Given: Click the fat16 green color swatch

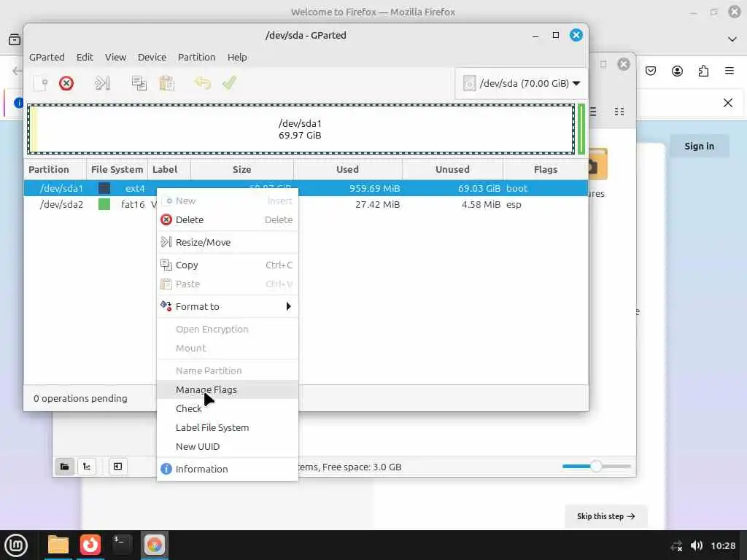Looking at the screenshot, I should (x=104, y=204).
